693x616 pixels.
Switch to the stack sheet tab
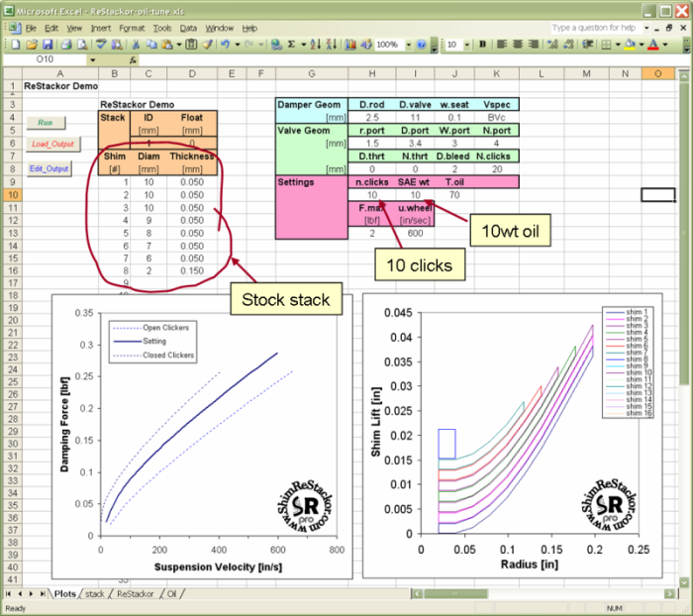pos(95,594)
